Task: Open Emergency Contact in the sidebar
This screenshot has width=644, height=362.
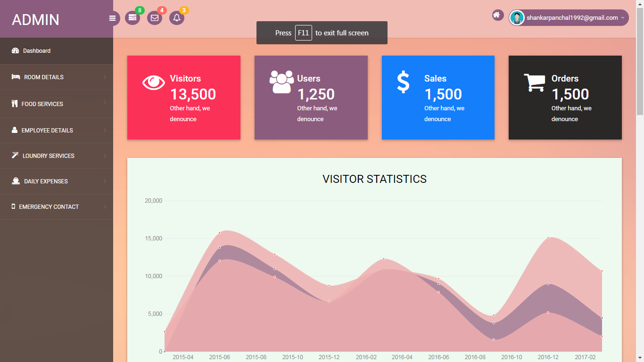Action: pos(57,206)
